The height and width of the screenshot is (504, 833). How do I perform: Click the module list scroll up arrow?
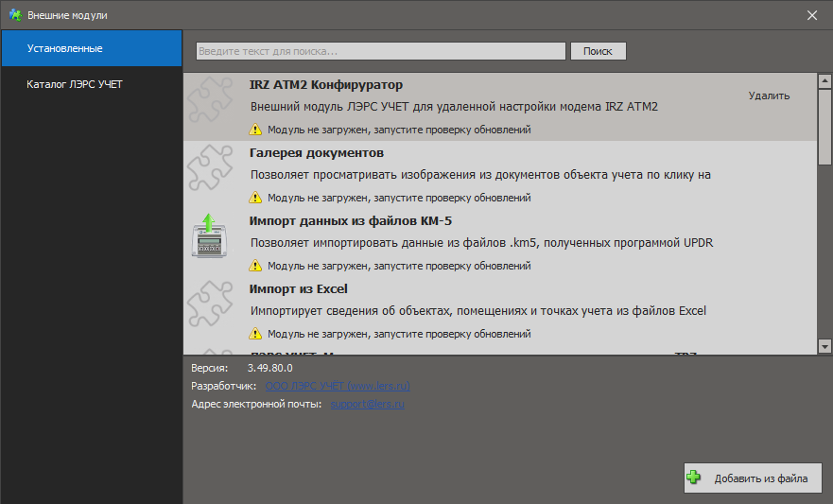pos(824,81)
